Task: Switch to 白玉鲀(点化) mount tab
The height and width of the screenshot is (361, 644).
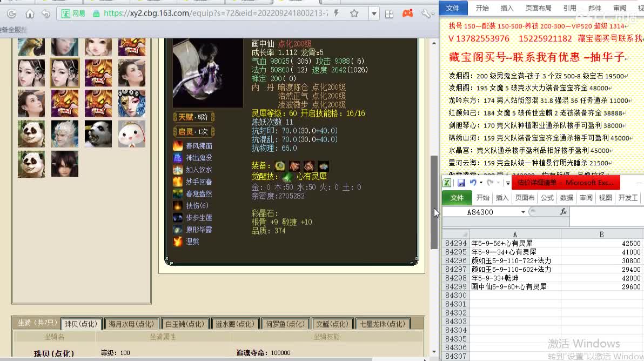Action: [x=185, y=324]
